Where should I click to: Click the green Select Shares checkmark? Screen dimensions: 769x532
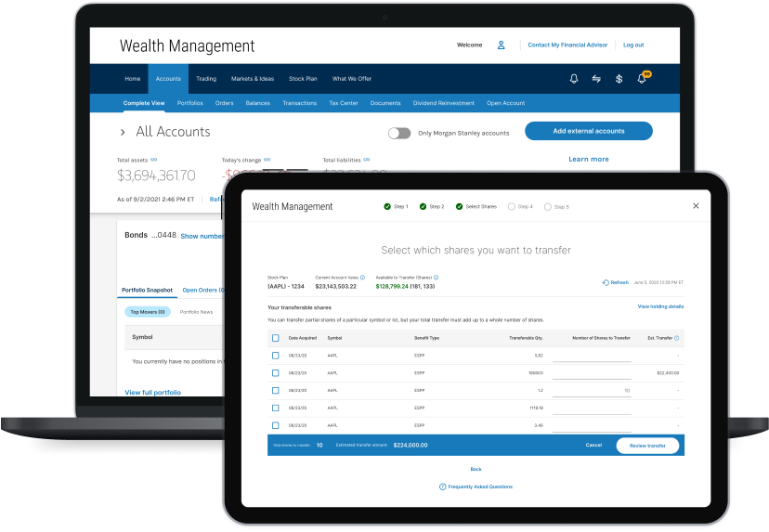point(459,206)
